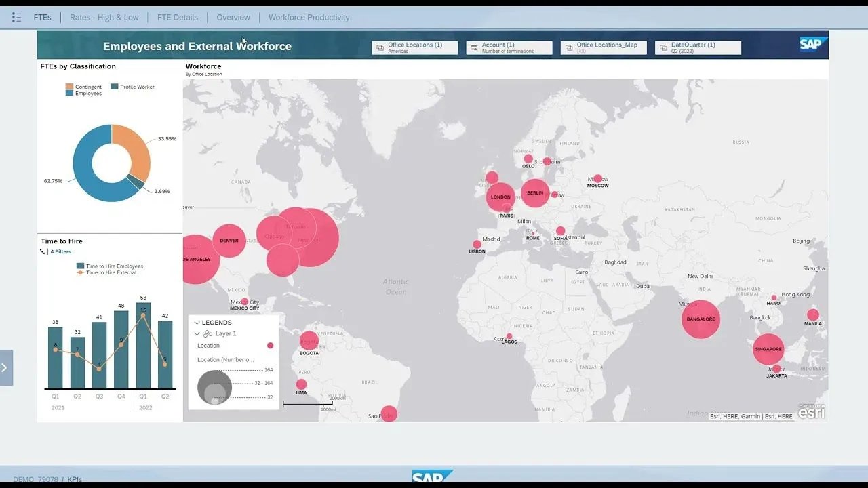Switch to the Workforce Productivity tab
Viewport: 868px width, 488px height.
pyautogui.click(x=309, y=18)
